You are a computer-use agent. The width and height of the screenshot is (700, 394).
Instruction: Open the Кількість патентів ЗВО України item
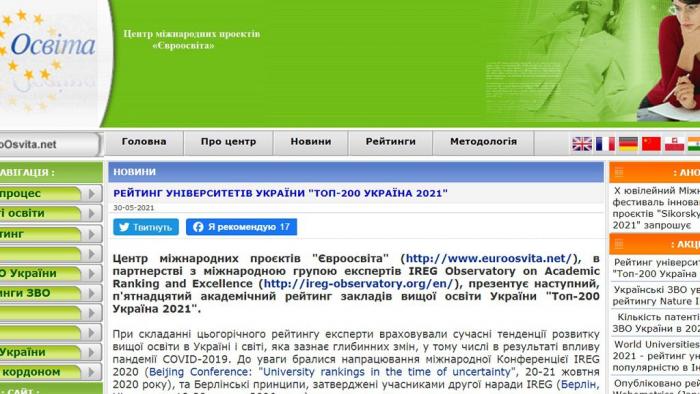click(656, 323)
